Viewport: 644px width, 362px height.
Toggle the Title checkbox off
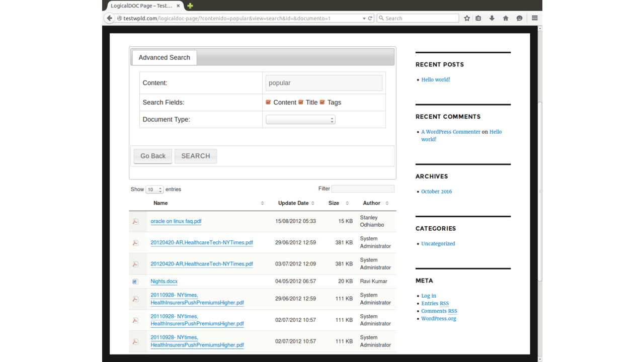pos(300,102)
